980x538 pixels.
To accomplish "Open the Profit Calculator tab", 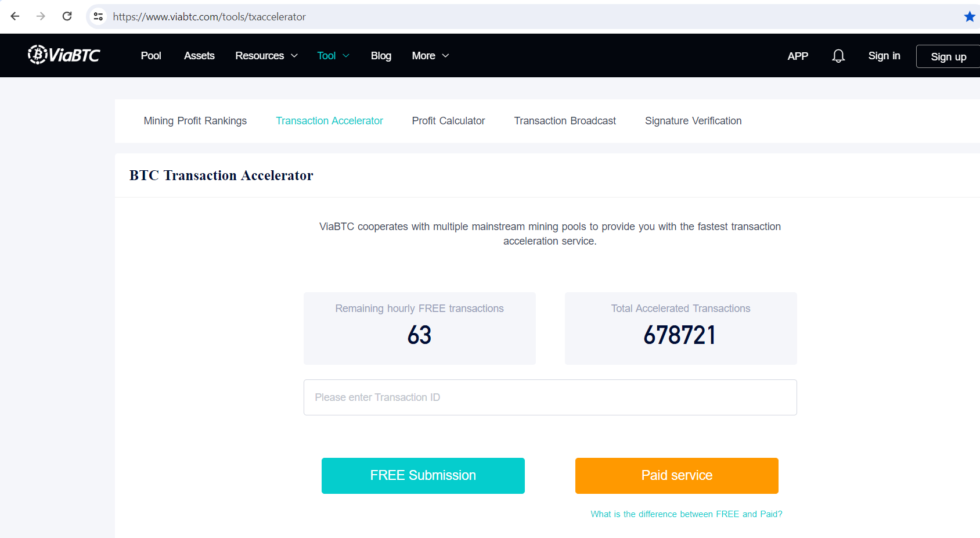I will (448, 121).
